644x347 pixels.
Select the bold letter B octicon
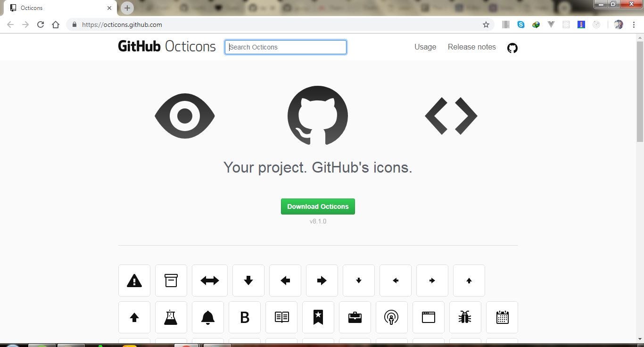(x=245, y=317)
